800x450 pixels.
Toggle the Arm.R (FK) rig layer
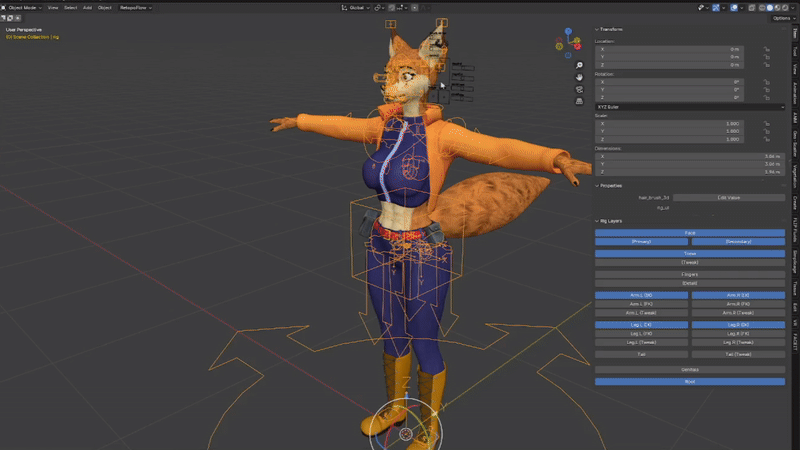(x=738, y=304)
